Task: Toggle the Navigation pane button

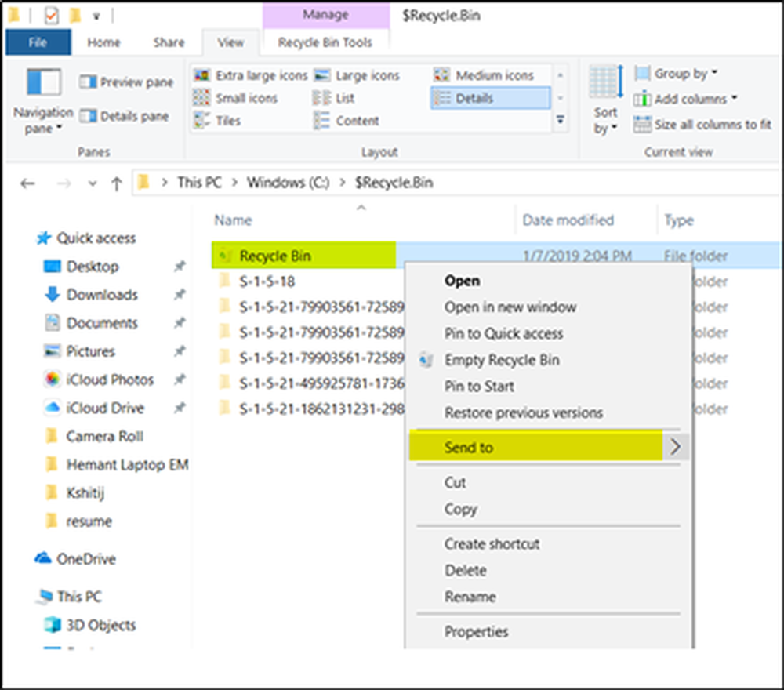Action: click(x=43, y=102)
